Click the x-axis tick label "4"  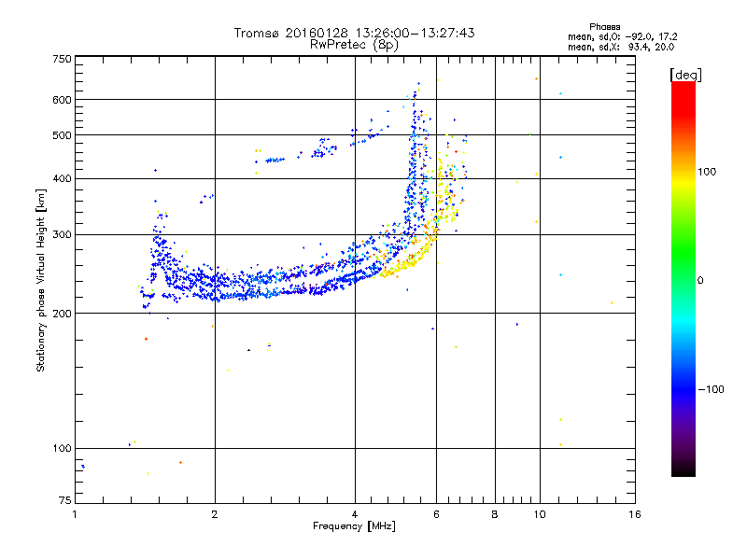[355, 514]
